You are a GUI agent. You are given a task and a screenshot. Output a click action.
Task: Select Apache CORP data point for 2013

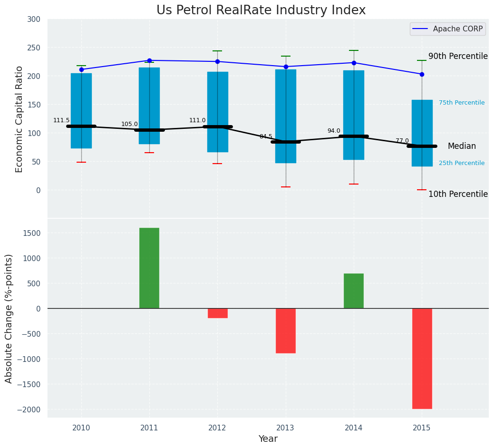(286, 67)
